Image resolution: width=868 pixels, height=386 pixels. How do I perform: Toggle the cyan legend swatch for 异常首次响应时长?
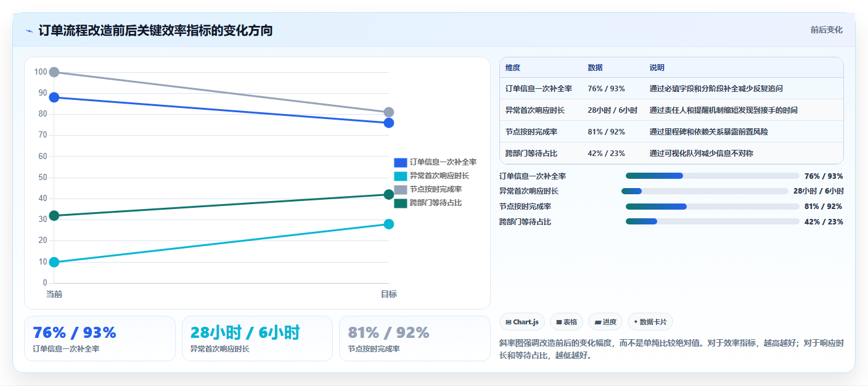point(401,176)
